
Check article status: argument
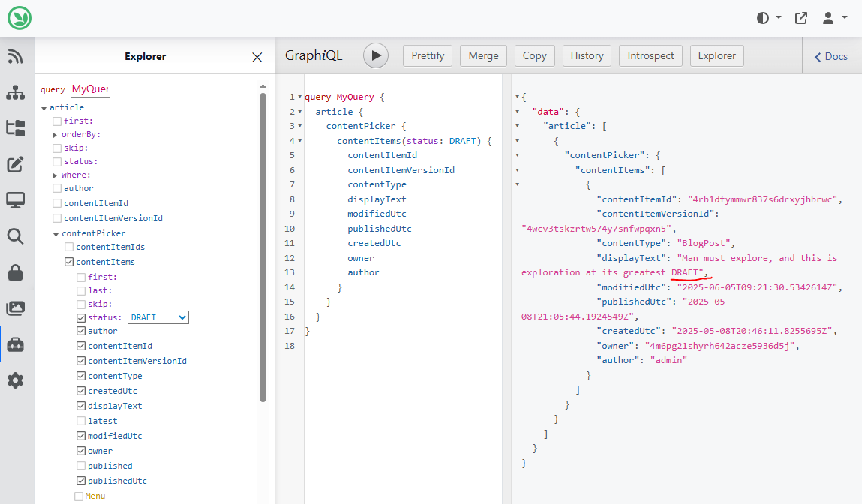click(x=56, y=161)
